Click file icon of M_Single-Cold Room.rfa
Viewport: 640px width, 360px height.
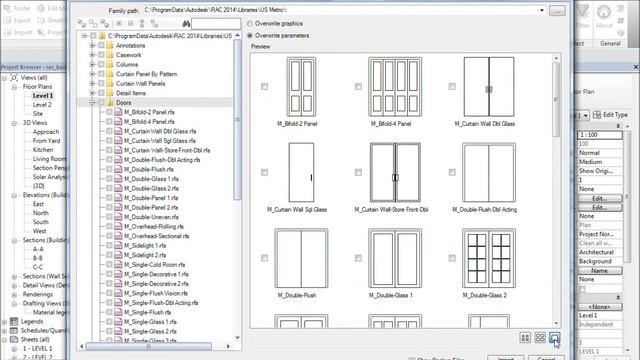pos(118,264)
